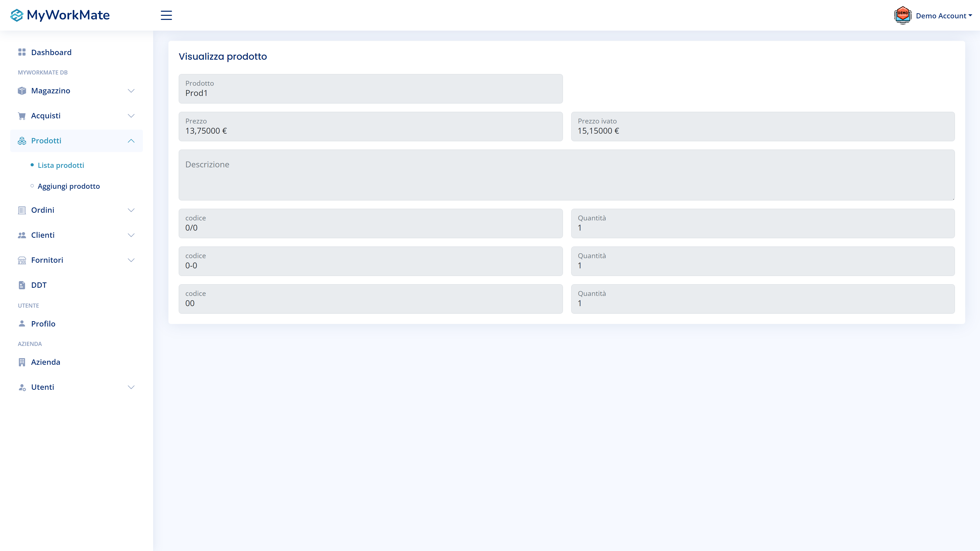Click the Prezzo field 13,75000 €

(x=371, y=127)
